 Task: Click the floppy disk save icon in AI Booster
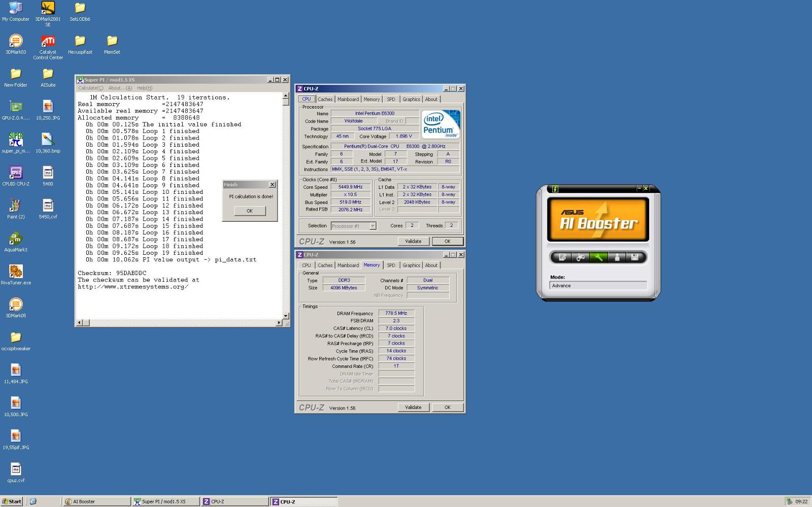pyautogui.click(x=635, y=257)
